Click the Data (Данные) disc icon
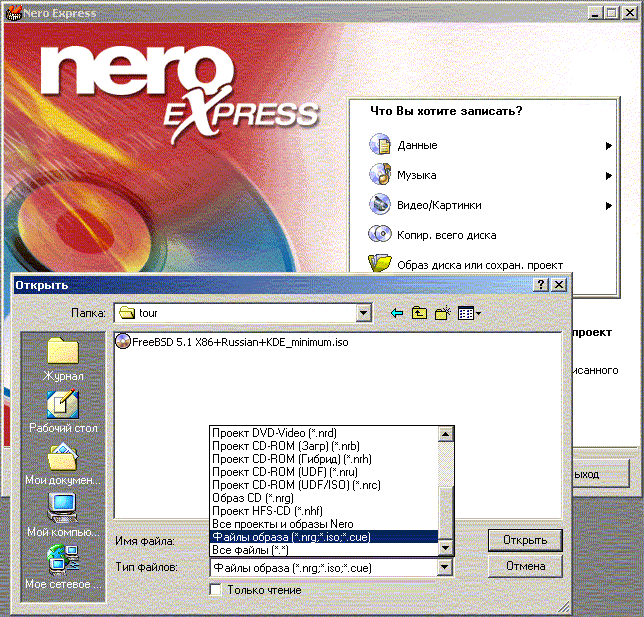The height and width of the screenshot is (617, 644). tap(380, 144)
